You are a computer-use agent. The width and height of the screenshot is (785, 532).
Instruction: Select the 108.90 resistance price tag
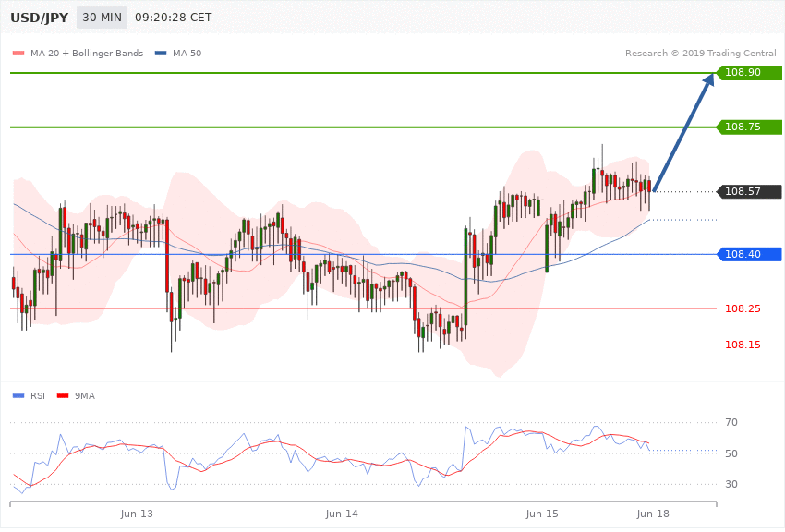(x=749, y=73)
